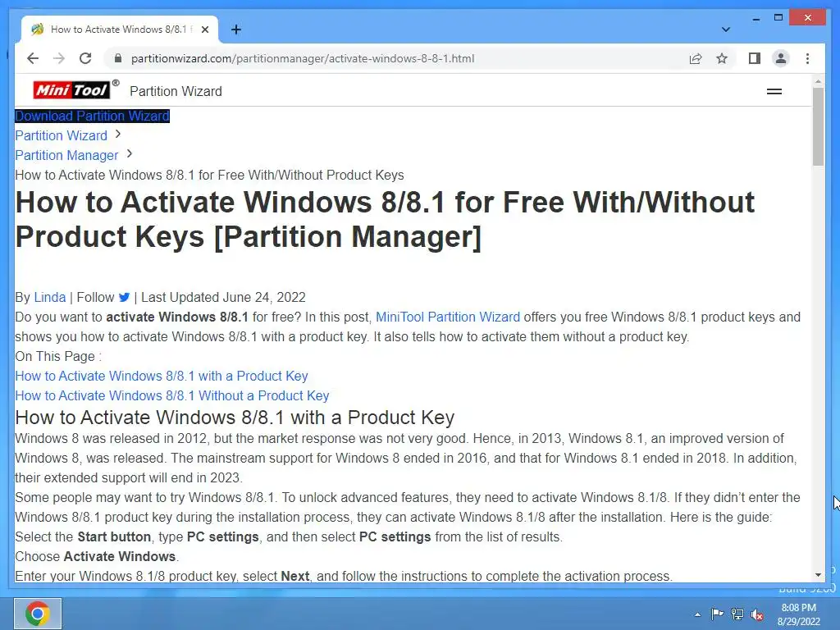This screenshot has height=630, width=840.
Task: Open a new tab with the plus button
Action: (236, 30)
